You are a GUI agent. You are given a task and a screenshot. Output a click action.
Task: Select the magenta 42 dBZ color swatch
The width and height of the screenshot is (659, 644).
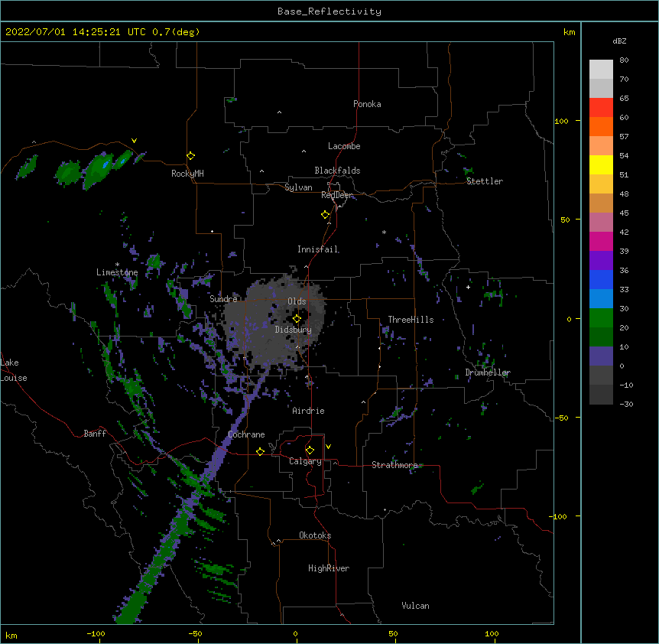coord(601,241)
